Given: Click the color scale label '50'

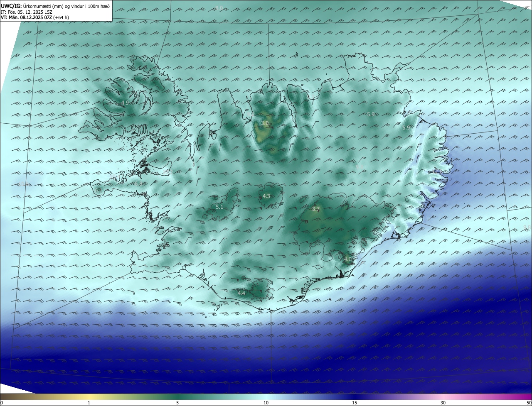Looking at the screenshot, I should pos(529,403).
